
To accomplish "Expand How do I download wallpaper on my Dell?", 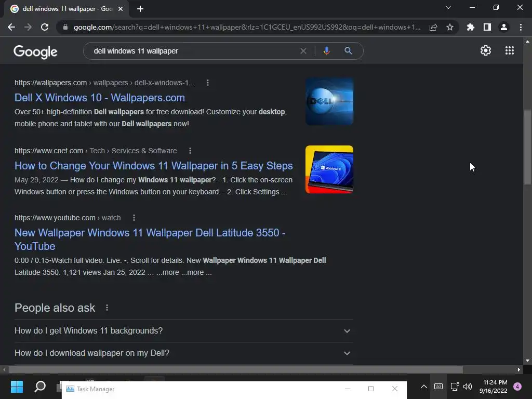I will coord(184,353).
